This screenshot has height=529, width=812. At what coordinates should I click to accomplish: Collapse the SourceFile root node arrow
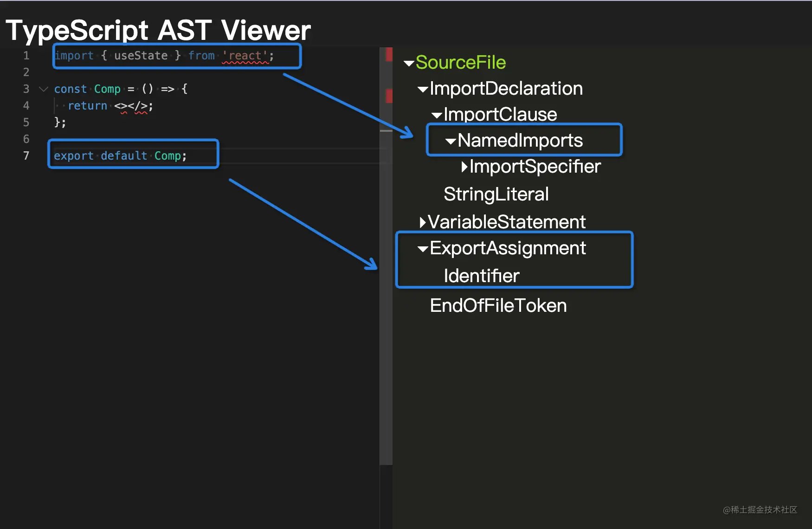(409, 63)
